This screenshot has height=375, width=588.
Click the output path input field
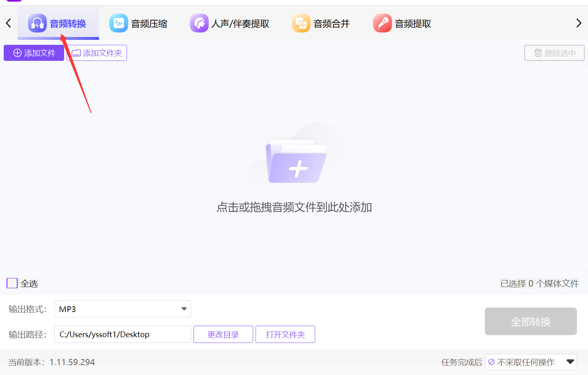coord(122,334)
